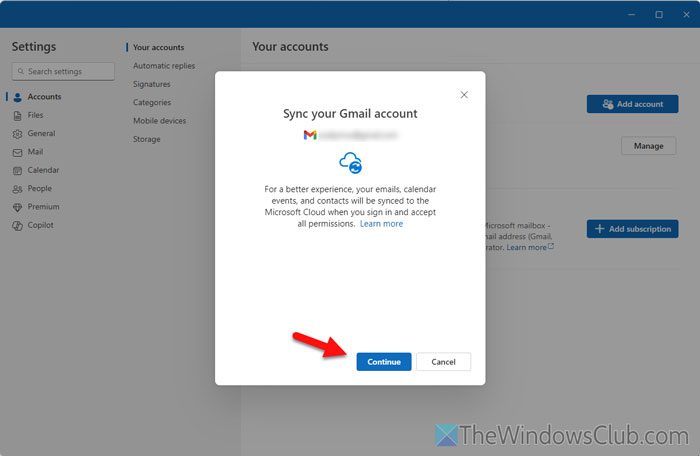Click the Manage account button
The image size is (700, 456).
[x=648, y=146]
